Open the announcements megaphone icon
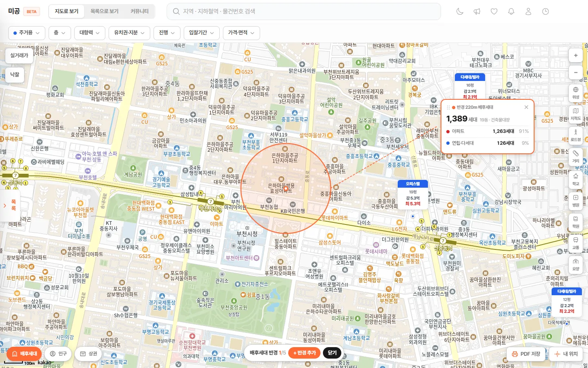The height and width of the screenshot is (368, 588). (x=477, y=11)
